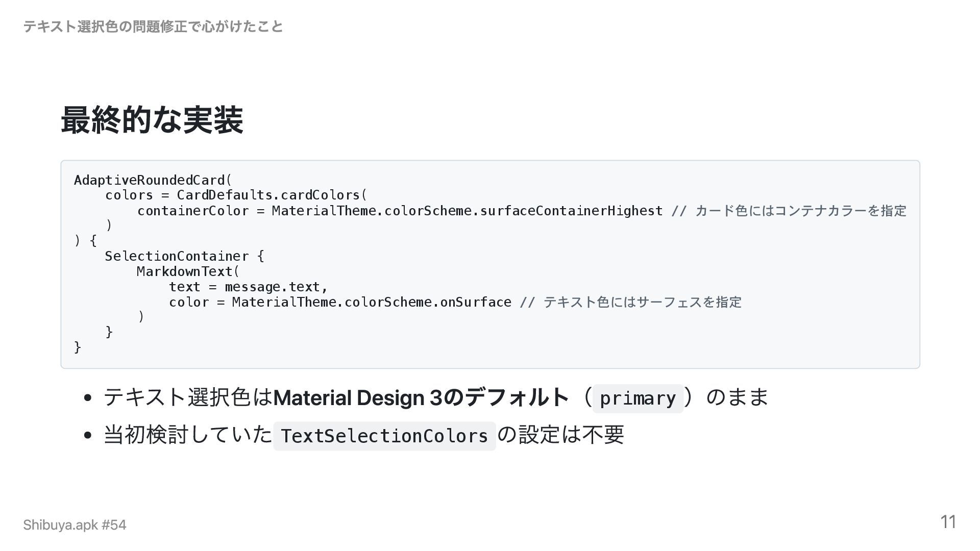Click the final closing brace of code
The height and width of the screenshot is (551, 980).
[78, 347]
